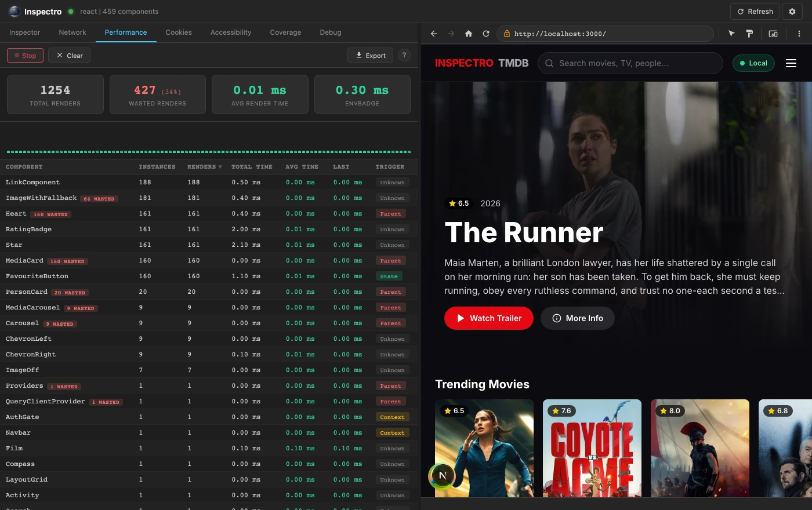Click the Wasted Renders stat card
Screen dimensions: 812x510
[x=158, y=94]
